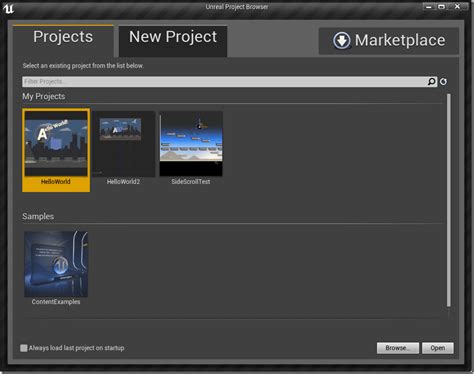Select the HelloWorld2 project thumbnail

[124, 144]
